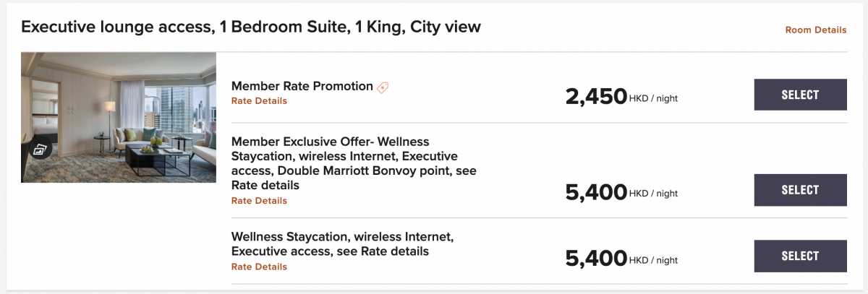This screenshot has width=868, height=294.
Task: Select the Member Exclusive Offer 5,400 HKD rate
Action: (x=800, y=190)
